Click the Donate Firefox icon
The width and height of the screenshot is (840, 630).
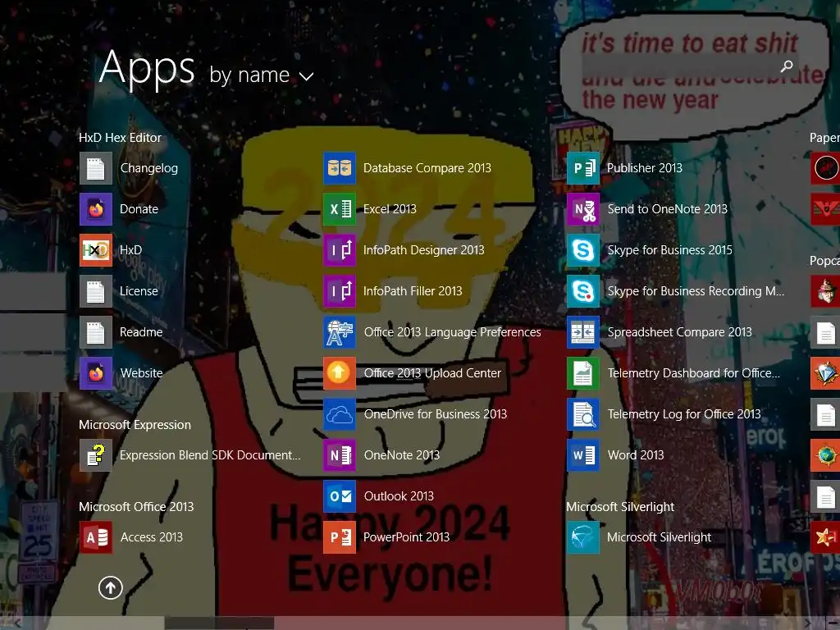(x=96, y=209)
